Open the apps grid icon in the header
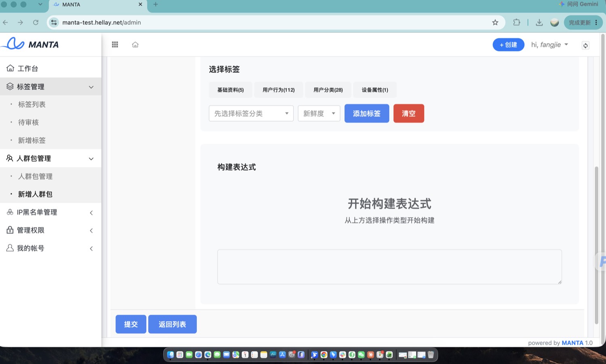The height and width of the screenshot is (364, 606). (x=115, y=44)
